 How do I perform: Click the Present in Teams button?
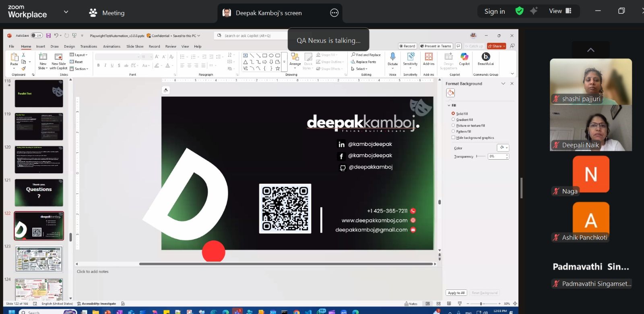coord(436,46)
